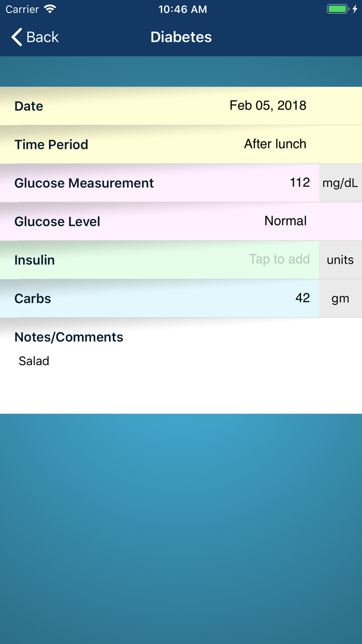Tap the charging bolt icon

point(355,8)
